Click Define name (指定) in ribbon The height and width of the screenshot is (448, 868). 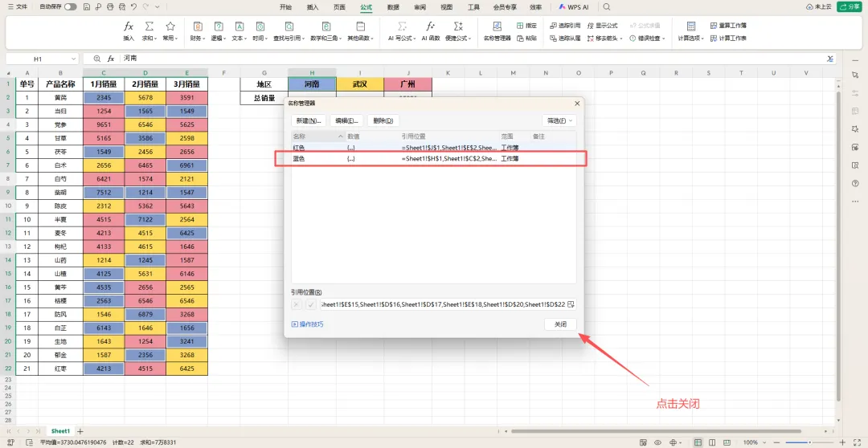[526, 26]
